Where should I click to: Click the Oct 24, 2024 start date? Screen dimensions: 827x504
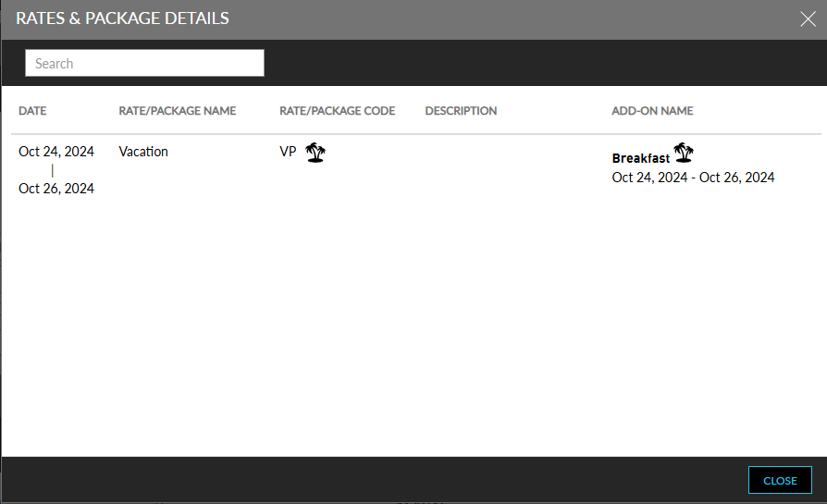[56, 152]
